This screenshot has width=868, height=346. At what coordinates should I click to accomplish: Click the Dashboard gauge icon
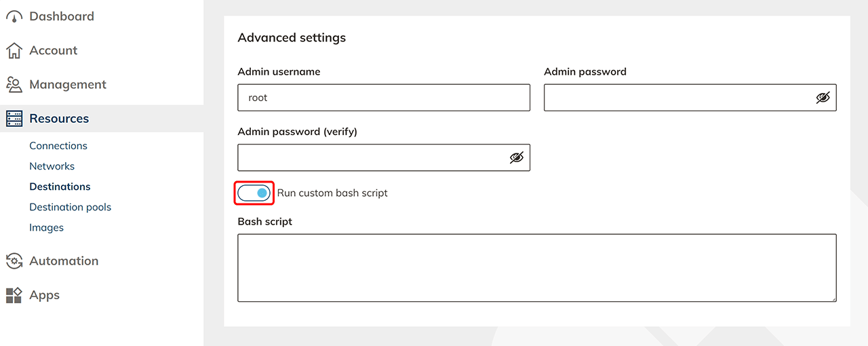(14, 16)
